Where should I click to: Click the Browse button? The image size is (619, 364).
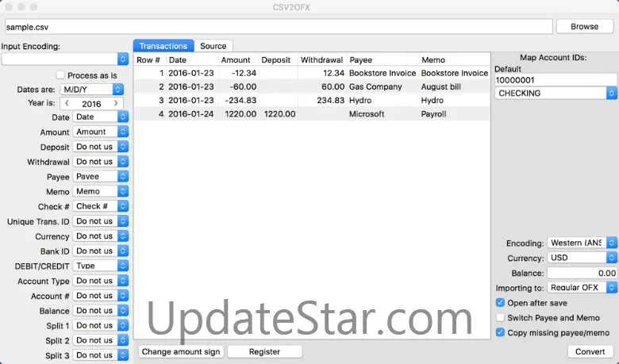(585, 26)
